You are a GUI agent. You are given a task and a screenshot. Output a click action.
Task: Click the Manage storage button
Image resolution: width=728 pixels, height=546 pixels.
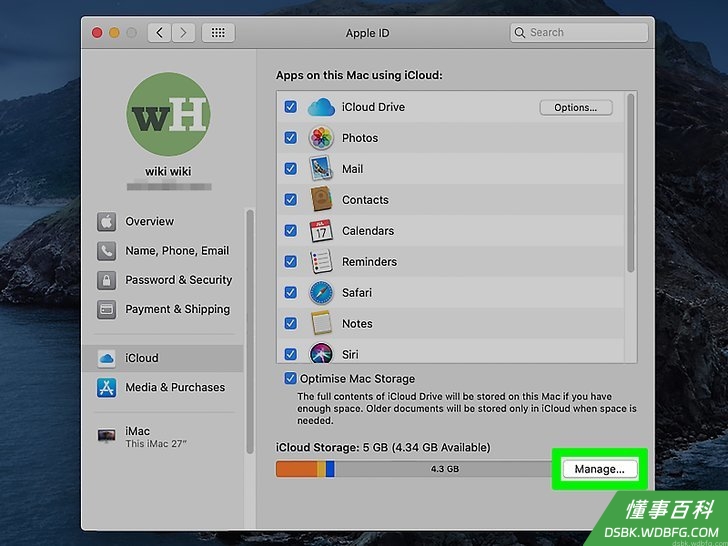coord(600,469)
